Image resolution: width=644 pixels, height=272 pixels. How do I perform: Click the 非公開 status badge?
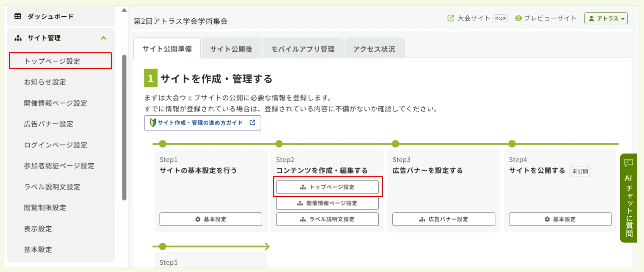point(500,18)
